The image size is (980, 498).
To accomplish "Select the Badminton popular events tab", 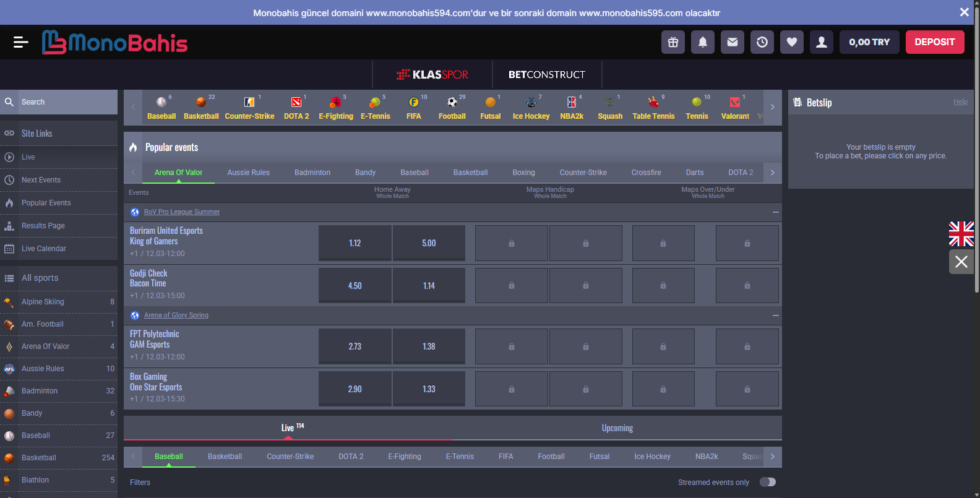I will click(312, 173).
